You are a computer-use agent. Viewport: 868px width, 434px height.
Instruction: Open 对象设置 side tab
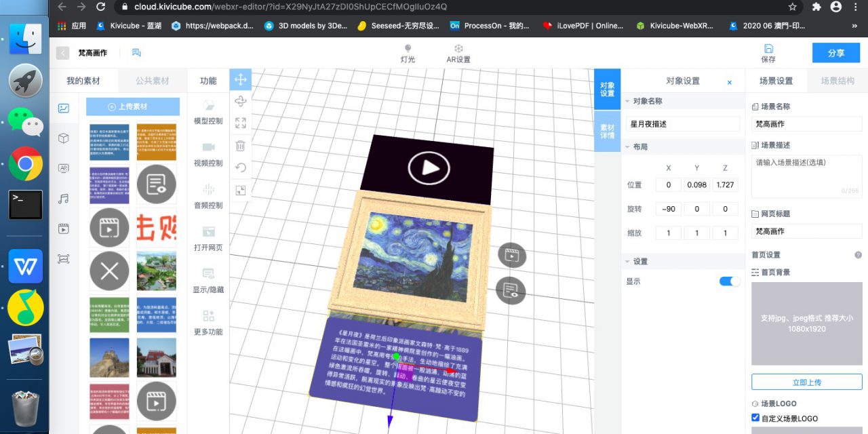pyautogui.click(x=607, y=90)
